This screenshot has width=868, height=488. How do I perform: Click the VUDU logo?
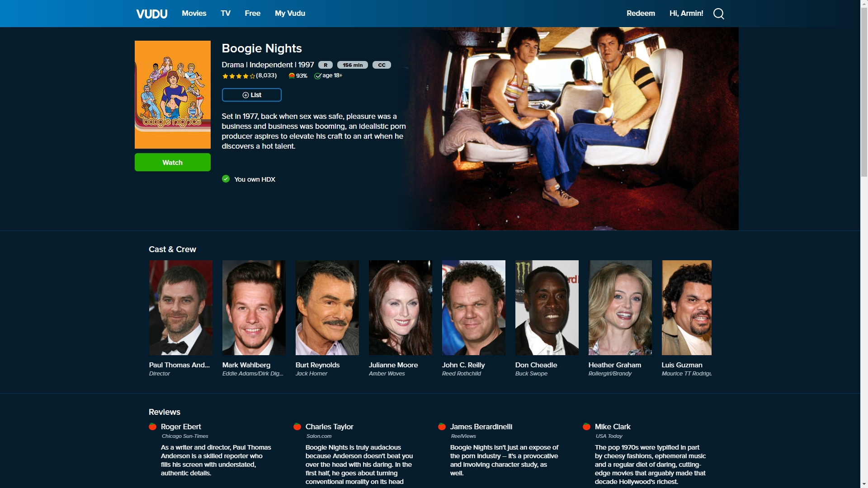point(151,14)
